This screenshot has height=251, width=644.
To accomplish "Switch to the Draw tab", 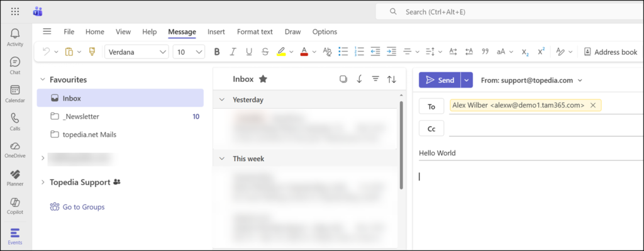I will click(293, 31).
